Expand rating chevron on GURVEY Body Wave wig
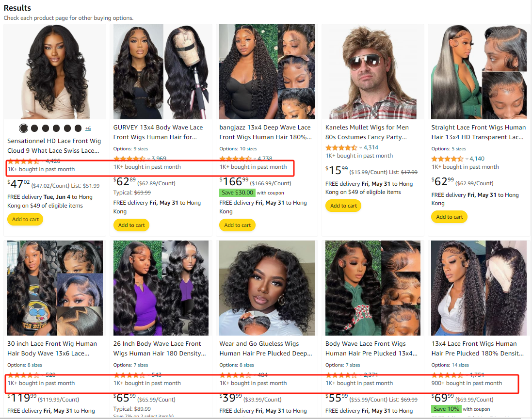The height and width of the screenshot is (419, 532). pos(148,159)
